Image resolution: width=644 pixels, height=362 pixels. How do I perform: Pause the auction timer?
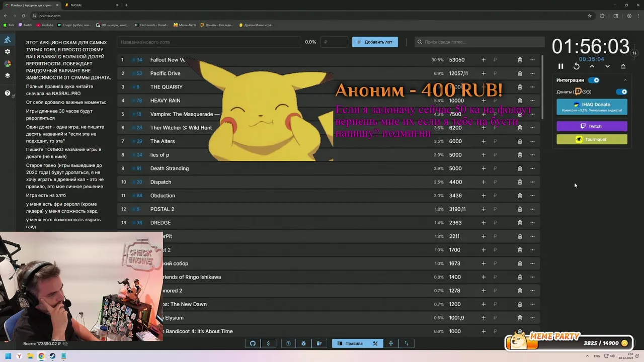pos(561,66)
